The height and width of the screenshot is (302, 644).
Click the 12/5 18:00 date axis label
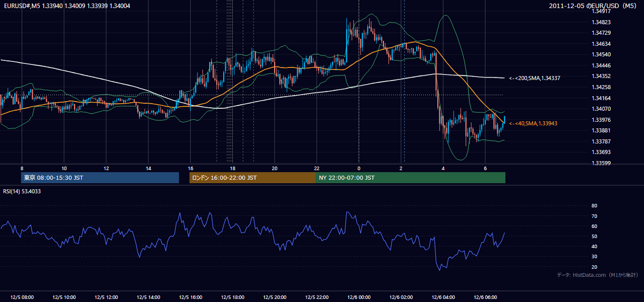click(232, 297)
